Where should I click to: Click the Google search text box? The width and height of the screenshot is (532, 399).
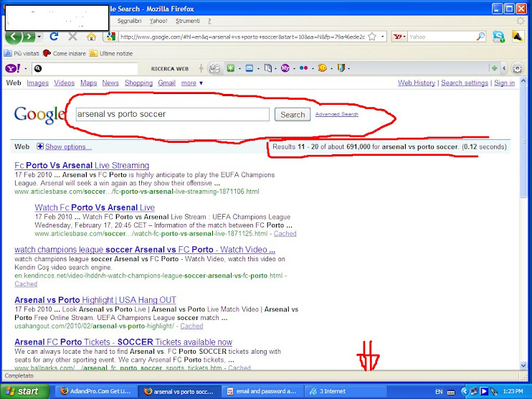point(172,114)
